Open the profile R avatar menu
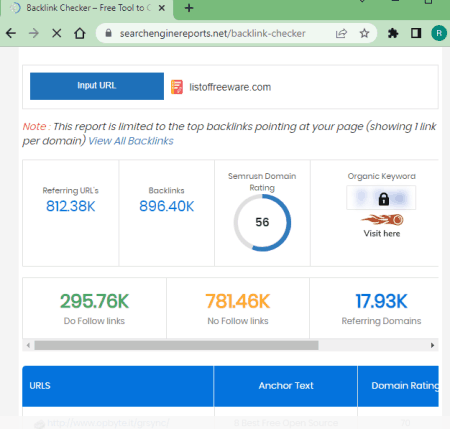The image size is (450, 429). point(439,33)
